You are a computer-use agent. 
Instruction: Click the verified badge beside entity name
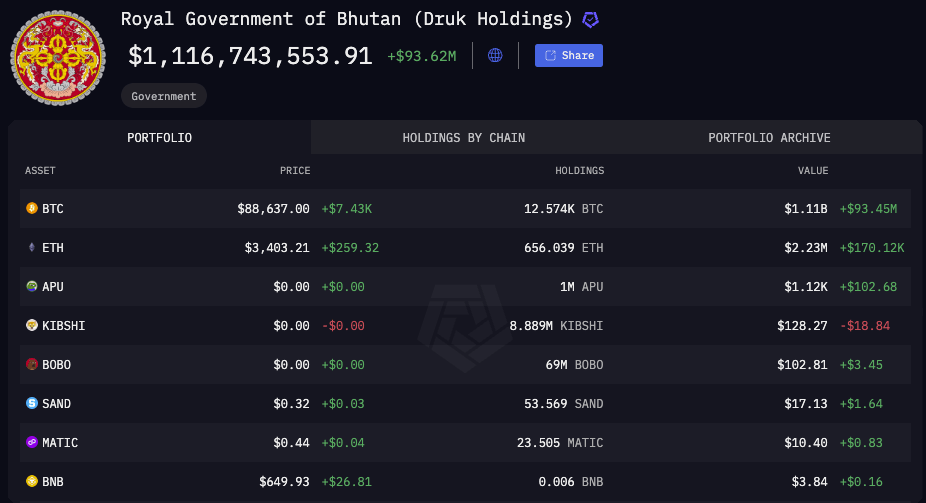tap(591, 19)
